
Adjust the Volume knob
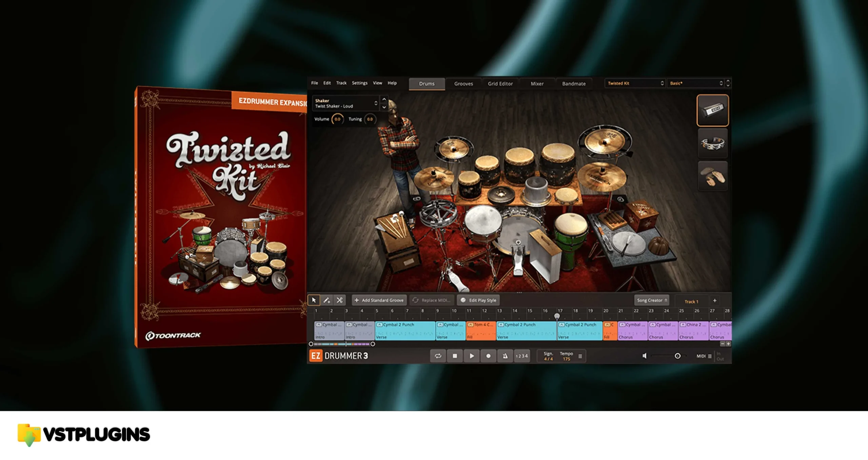(x=337, y=119)
